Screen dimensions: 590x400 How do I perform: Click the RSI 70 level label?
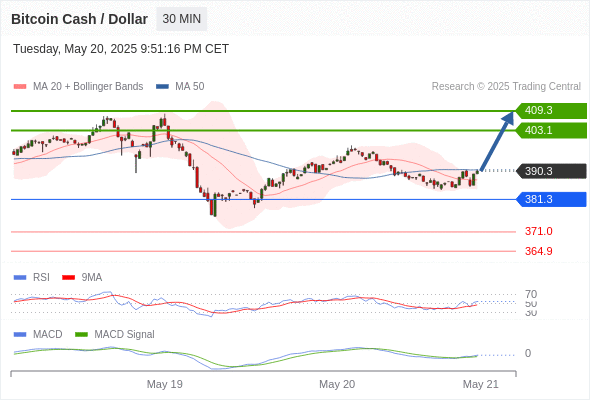pos(531,294)
